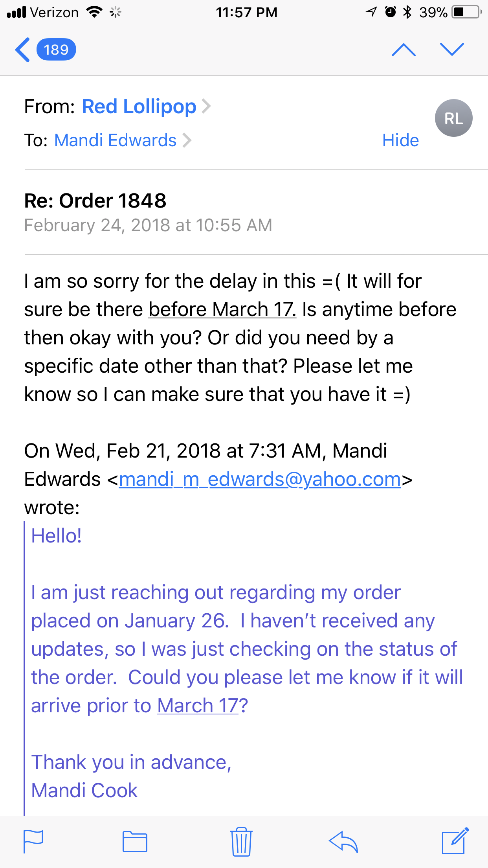Viewport: 488px width, 868px height.
Task: Open the Mandi Edwards recipient details
Action: (x=116, y=140)
